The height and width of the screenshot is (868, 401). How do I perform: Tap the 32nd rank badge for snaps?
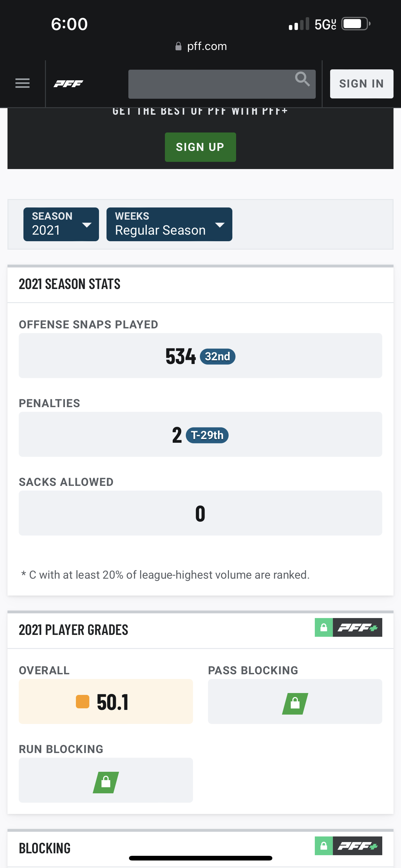(x=217, y=357)
